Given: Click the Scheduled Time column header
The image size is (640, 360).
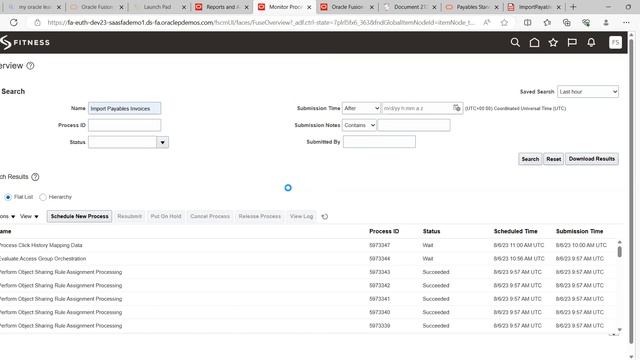Looking at the screenshot, I should click(x=516, y=231).
